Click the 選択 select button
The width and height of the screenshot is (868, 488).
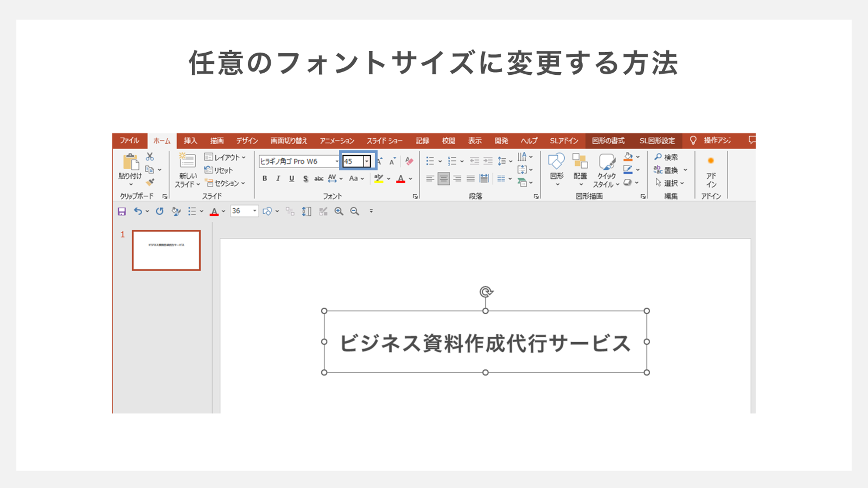pos(670,183)
